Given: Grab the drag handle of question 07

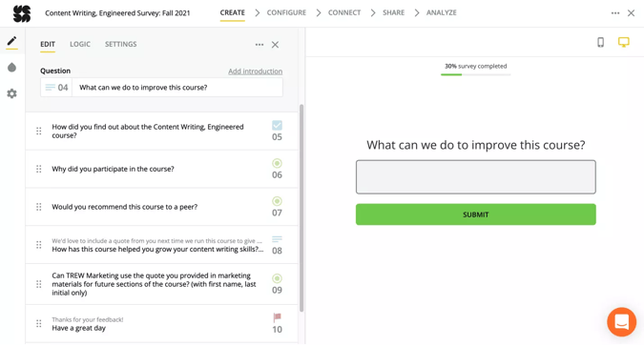Looking at the screenshot, I should (38, 207).
